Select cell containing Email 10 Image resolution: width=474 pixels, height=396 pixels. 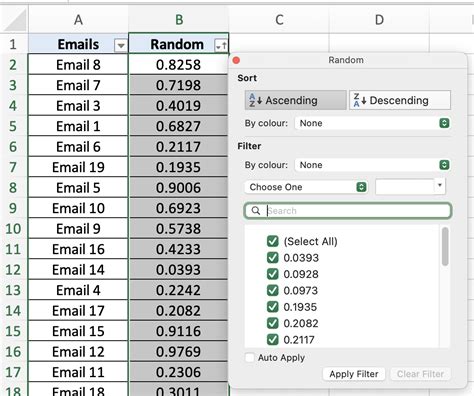point(78,208)
